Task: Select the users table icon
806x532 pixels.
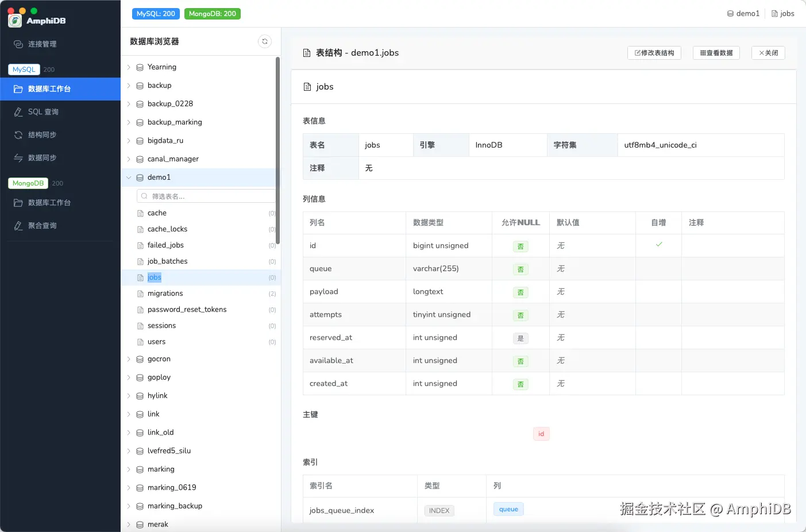Action: 140,342
